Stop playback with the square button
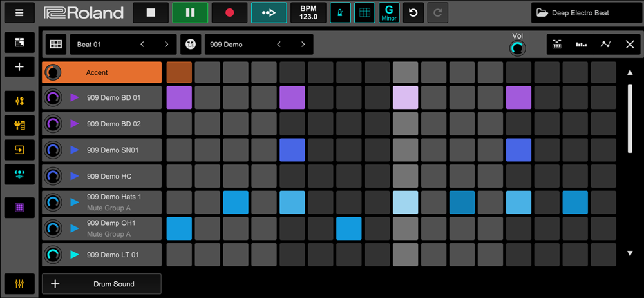644x298 pixels. 151,12
